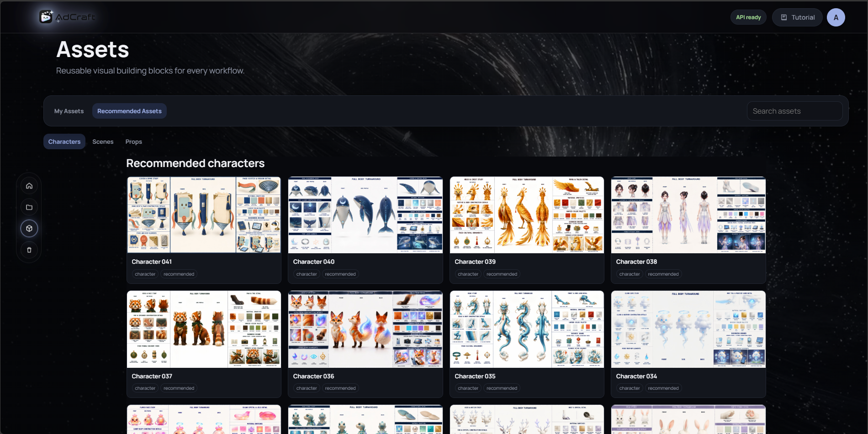Click the 'Character 038' title text
The image size is (868, 434).
click(636, 261)
